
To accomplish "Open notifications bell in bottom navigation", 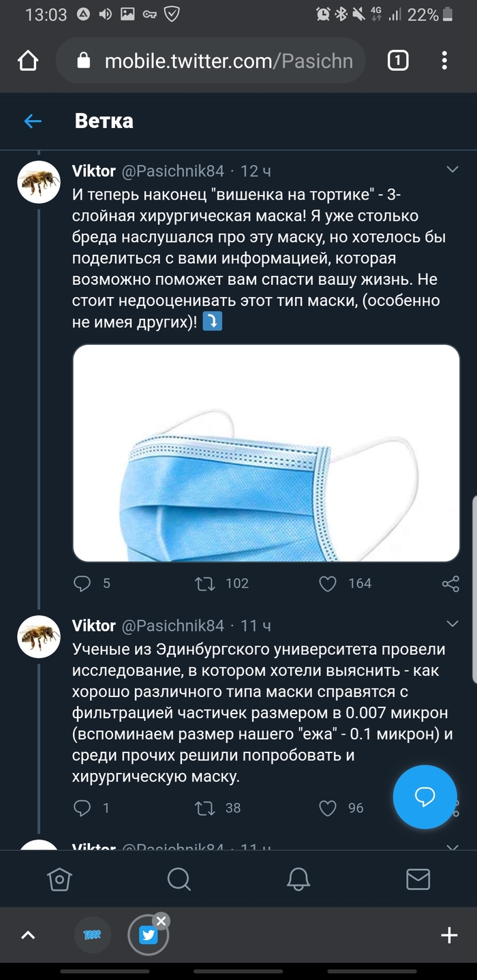I will click(298, 879).
